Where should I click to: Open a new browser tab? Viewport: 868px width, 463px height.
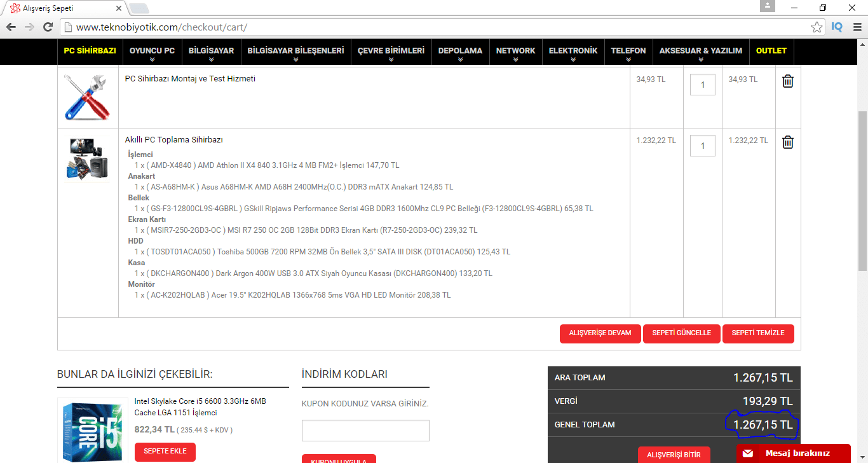coord(139,8)
